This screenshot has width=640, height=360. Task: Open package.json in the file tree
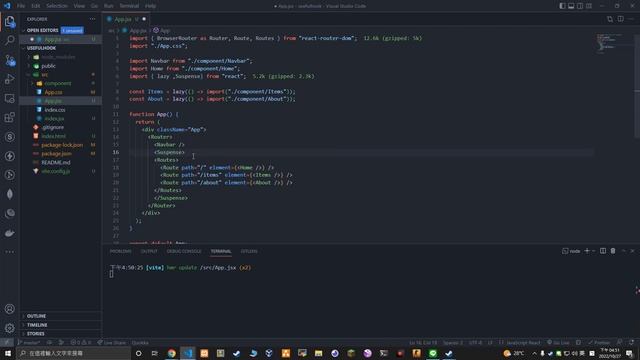(x=56, y=154)
